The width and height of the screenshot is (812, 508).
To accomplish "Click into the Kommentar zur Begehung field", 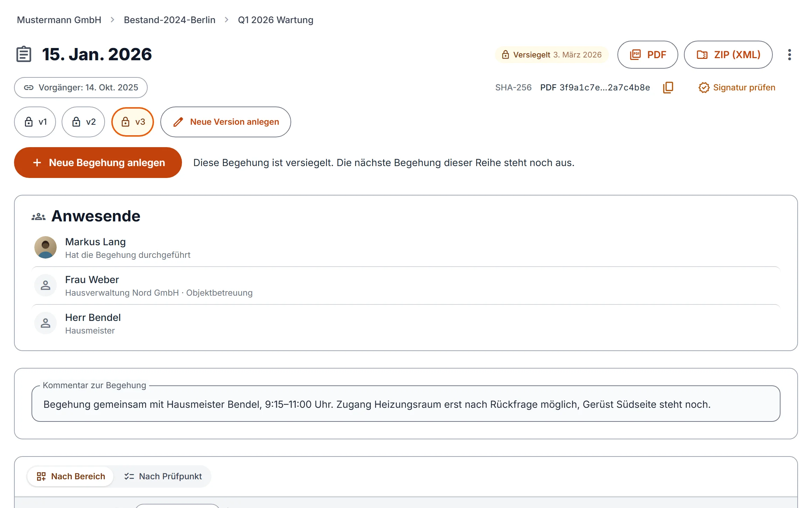I will (406, 404).
